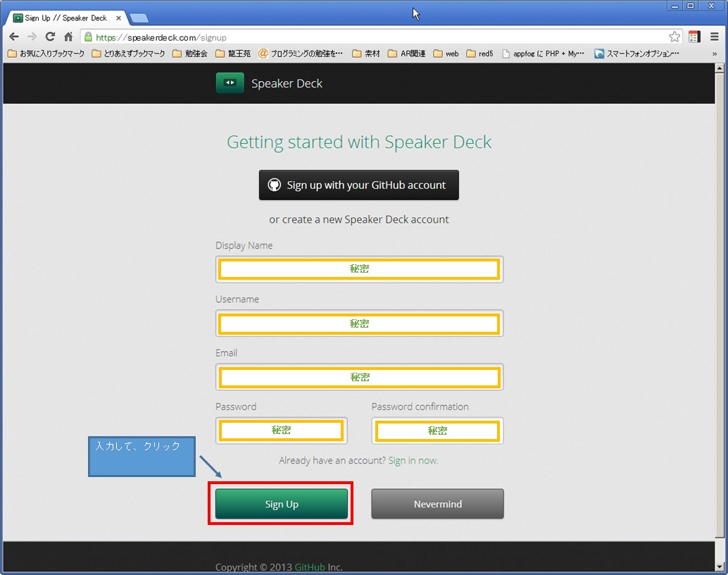This screenshot has height=575, width=728.
Task: Open the 勉強会 bookmarks folder
Action: click(190, 54)
